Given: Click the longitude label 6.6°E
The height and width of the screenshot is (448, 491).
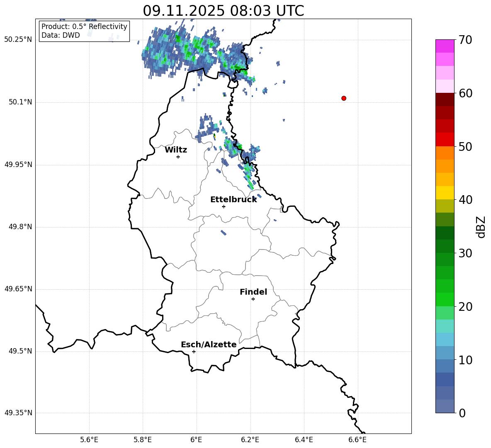Looking at the screenshot, I should (x=357, y=440).
